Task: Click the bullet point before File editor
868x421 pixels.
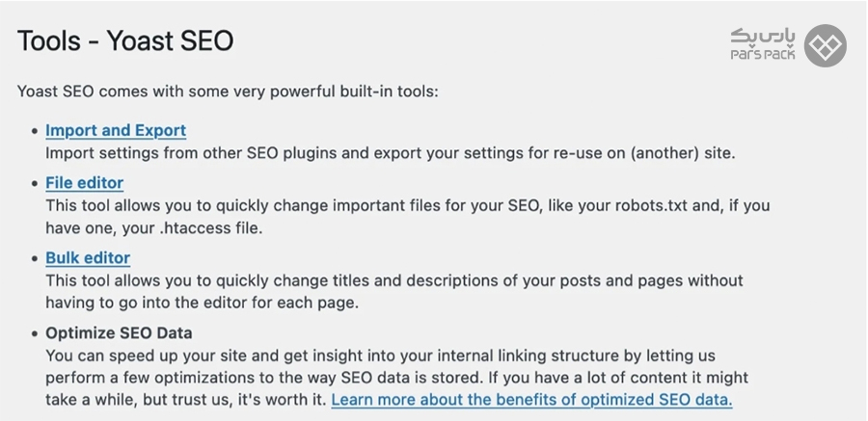Action: tap(36, 184)
